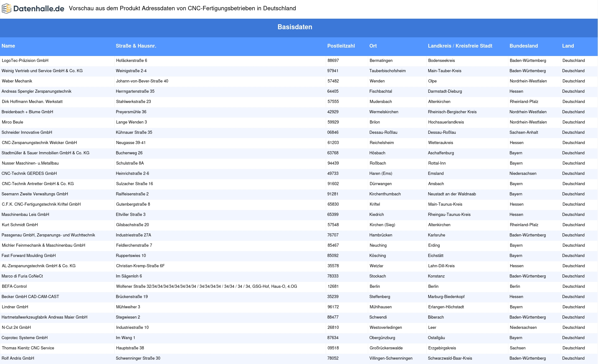The height and width of the screenshot is (364, 598).
Task: Select the Postleitzahl column header
Action: [x=341, y=46]
